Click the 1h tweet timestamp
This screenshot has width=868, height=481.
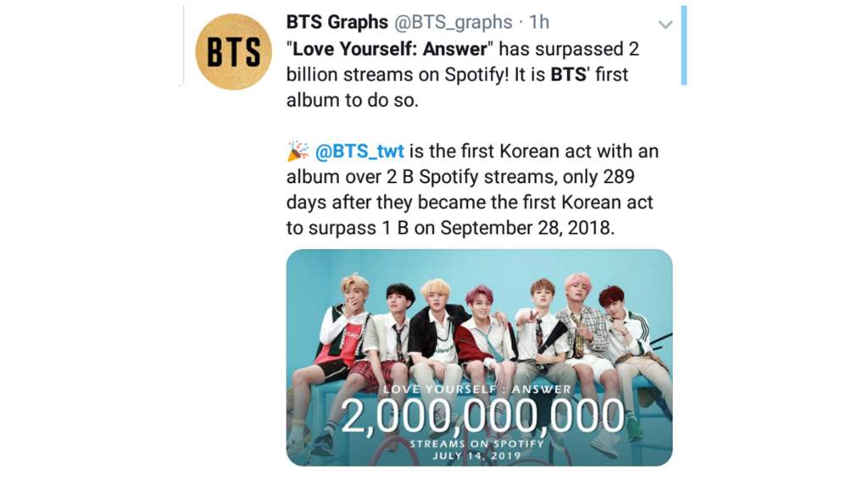[x=539, y=22]
